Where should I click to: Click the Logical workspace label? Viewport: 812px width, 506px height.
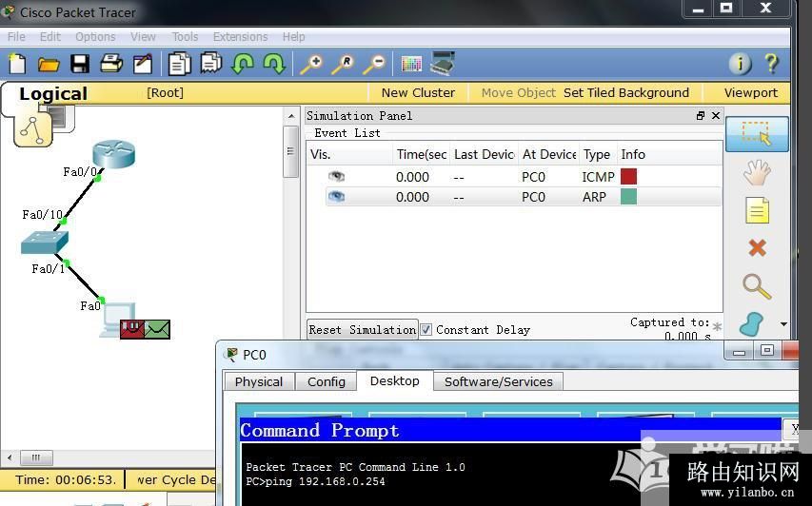[x=53, y=93]
